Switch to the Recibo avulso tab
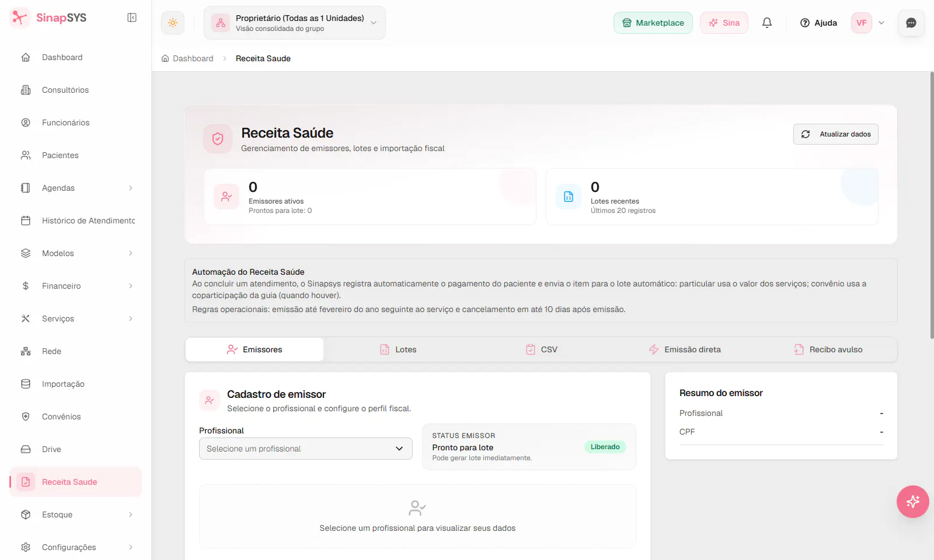 point(828,349)
